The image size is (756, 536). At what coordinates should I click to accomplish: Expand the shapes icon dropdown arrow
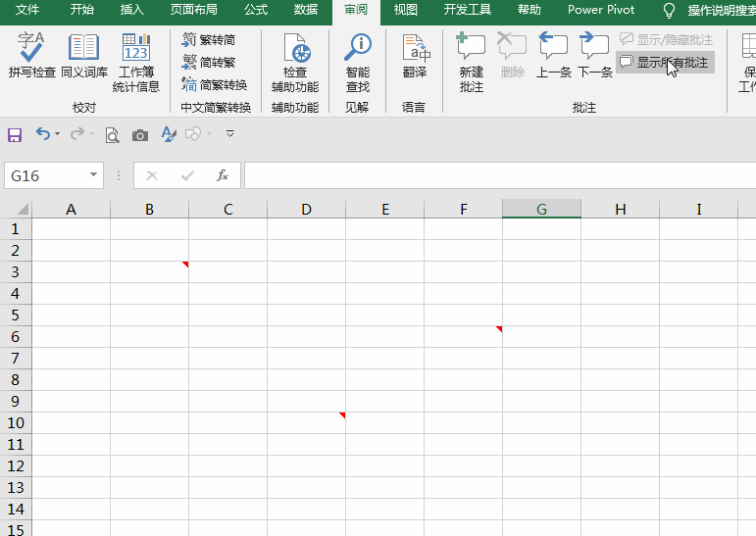coord(209,133)
